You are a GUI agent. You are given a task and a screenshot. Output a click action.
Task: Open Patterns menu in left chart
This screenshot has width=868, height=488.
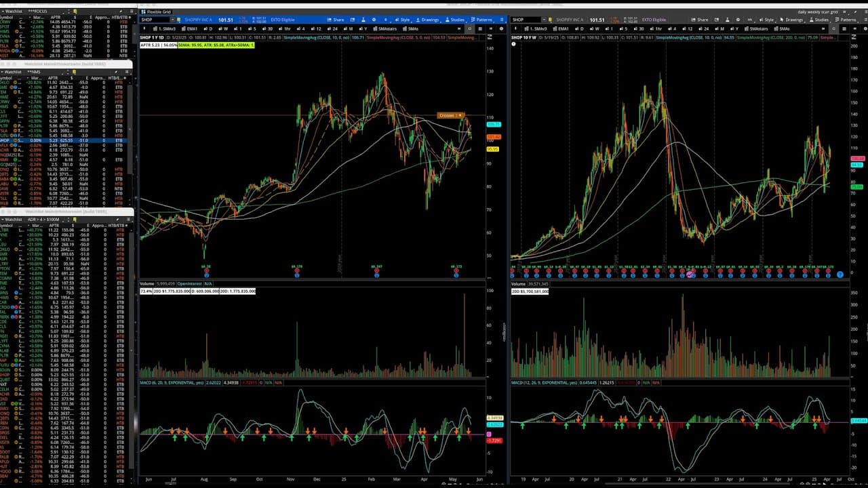481,20
